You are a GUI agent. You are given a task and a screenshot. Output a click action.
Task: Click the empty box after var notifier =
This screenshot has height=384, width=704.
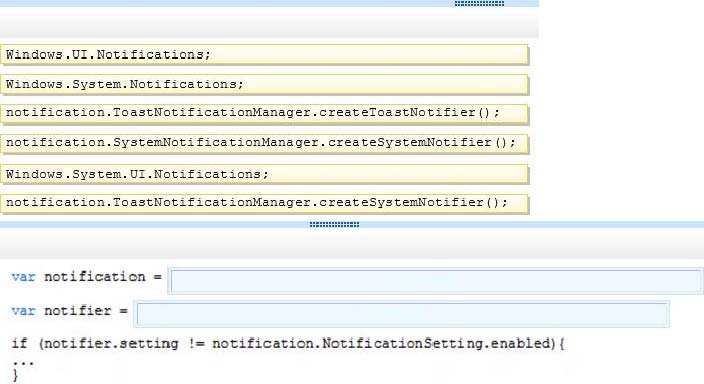[x=401, y=314]
